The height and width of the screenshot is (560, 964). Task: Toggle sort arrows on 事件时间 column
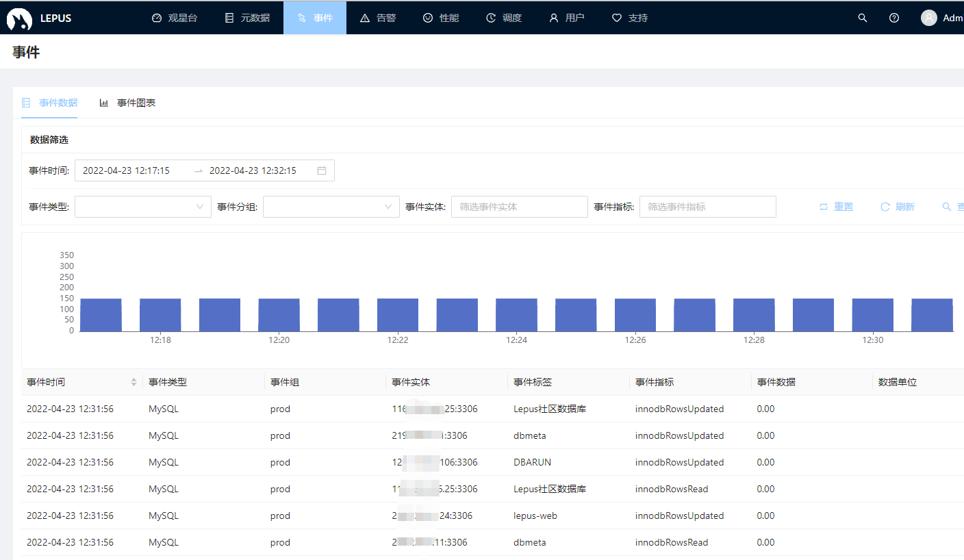point(134,382)
